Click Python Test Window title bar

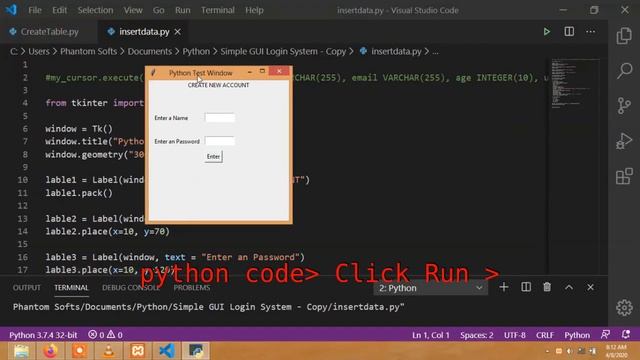point(200,73)
